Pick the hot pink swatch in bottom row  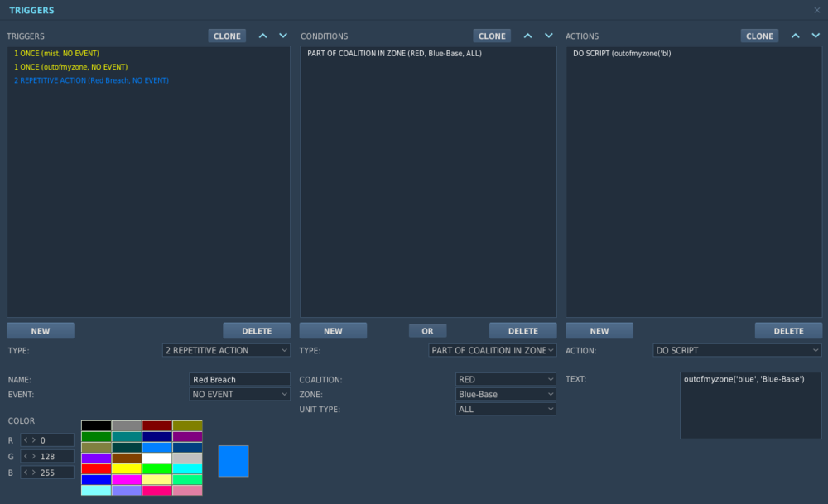[x=156, y=490]
